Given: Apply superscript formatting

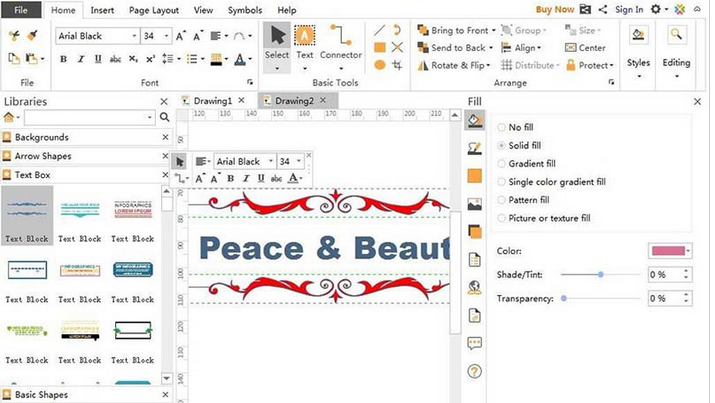Looking at the screenshot, I should click(150, 59).
